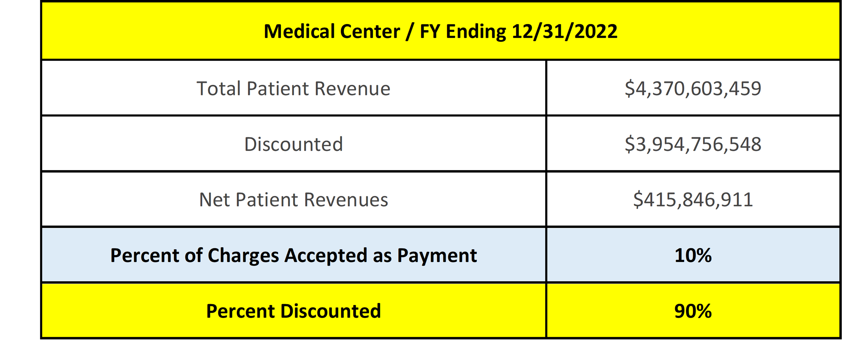
Task: Select the Total Patient Revenue label cell
Action: (x=293, y=88)
